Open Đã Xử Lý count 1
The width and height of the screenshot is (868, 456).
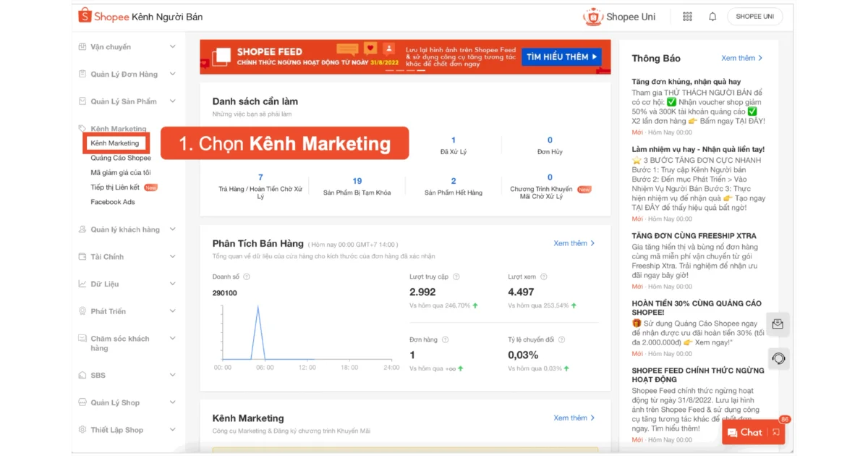[x=454, y=145]
